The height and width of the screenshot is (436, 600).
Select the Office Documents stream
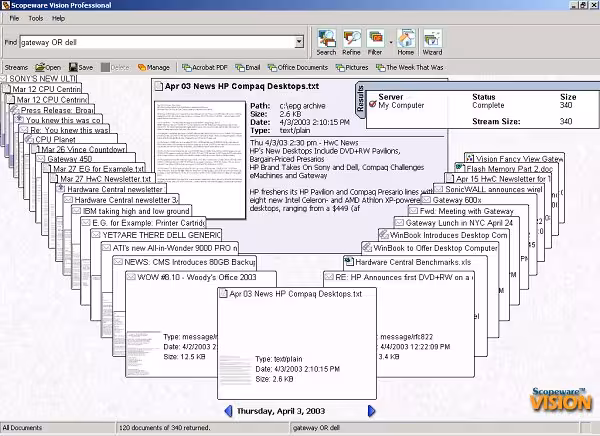pos(298,67)
